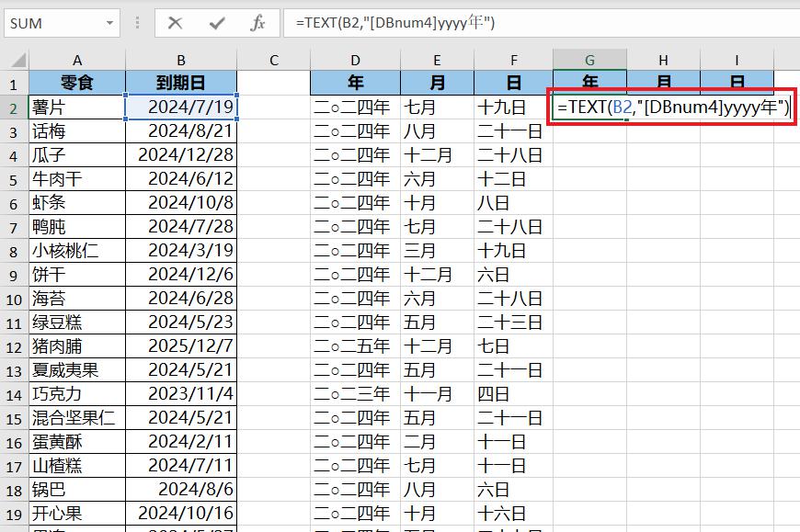Click cell 开心果

tap(77, 513)
